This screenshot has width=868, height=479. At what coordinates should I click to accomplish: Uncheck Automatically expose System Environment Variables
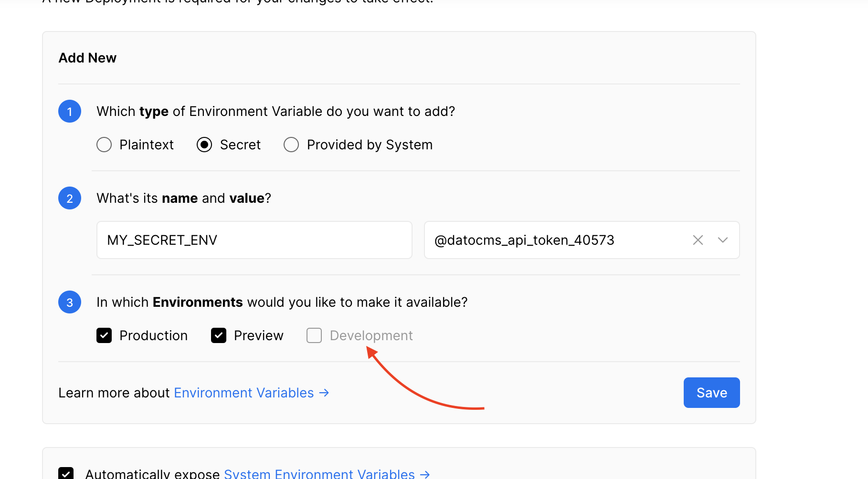click(66, 473)
